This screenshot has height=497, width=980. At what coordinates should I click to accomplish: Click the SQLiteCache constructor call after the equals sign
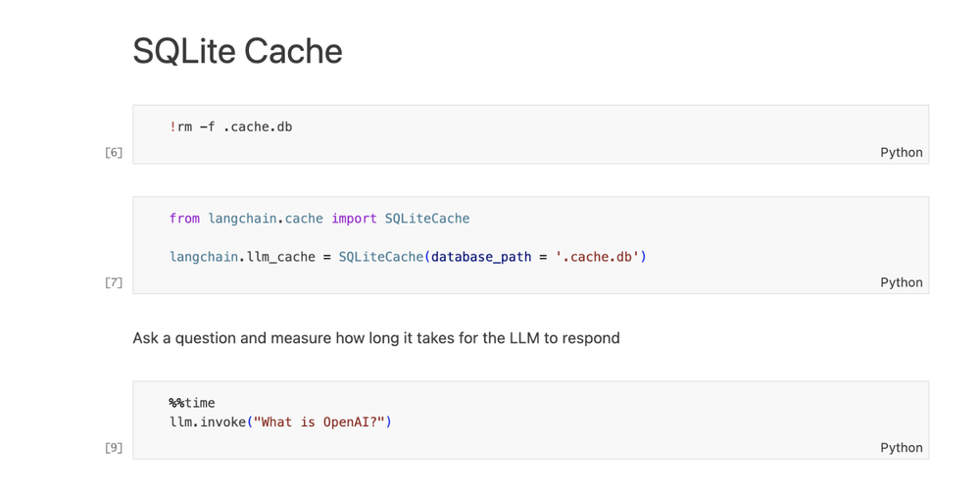tap(380, 257)
